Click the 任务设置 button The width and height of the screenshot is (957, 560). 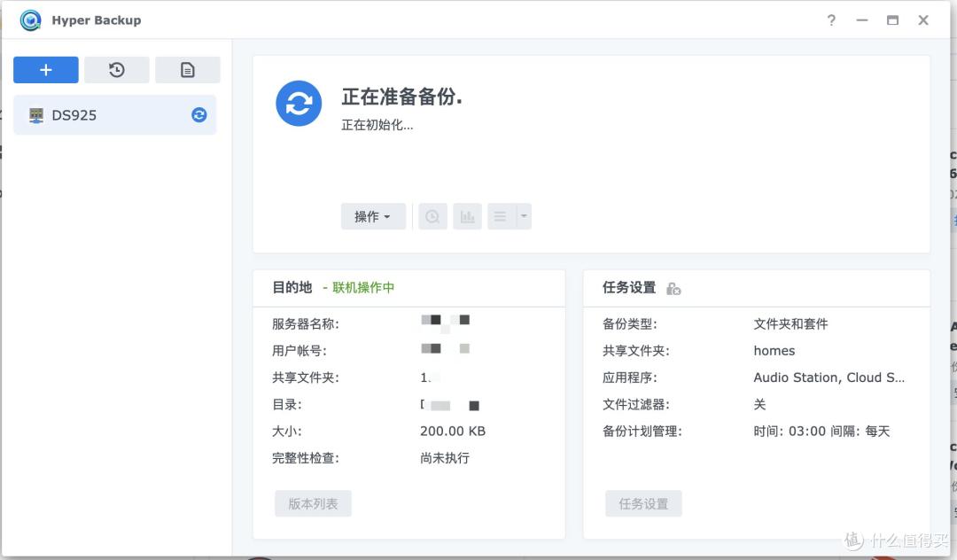(x=643, y=504)
